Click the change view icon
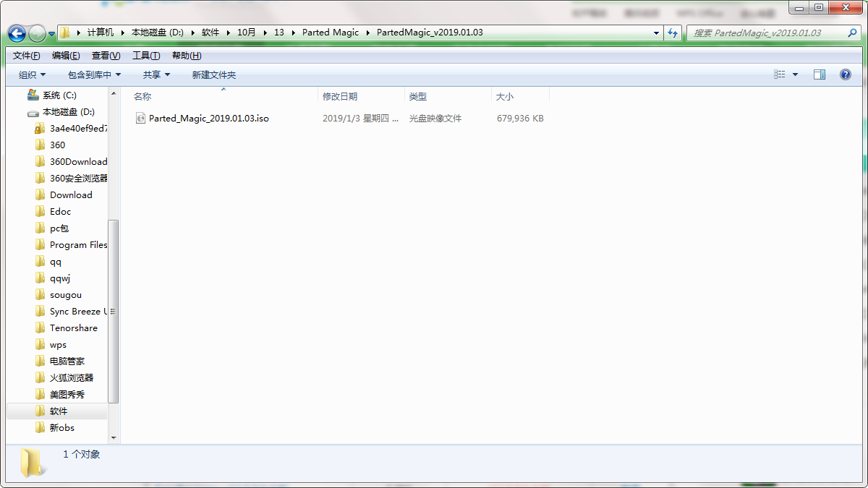This screenshot has height=488, width=868. 780,74
